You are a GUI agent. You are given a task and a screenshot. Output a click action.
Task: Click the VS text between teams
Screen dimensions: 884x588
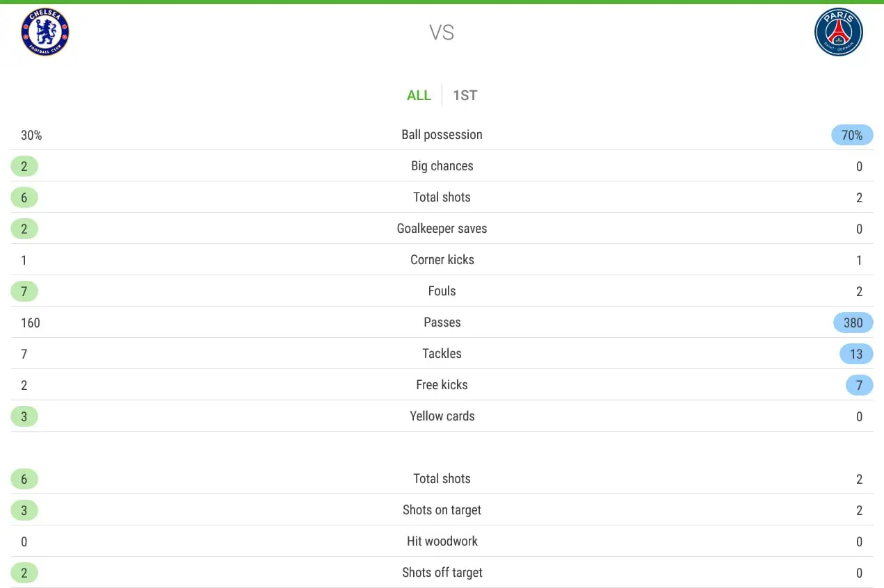click(x=442, y=33)
